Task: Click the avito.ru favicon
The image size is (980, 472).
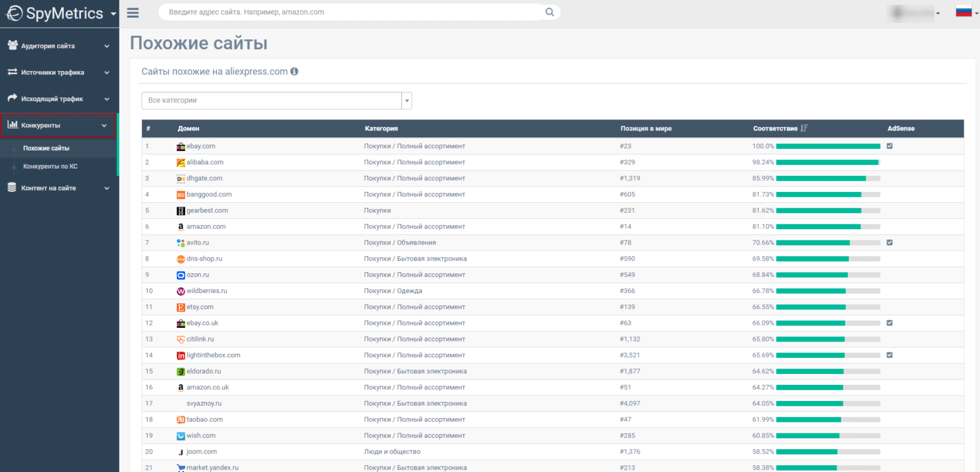Action: pos(181,243)
